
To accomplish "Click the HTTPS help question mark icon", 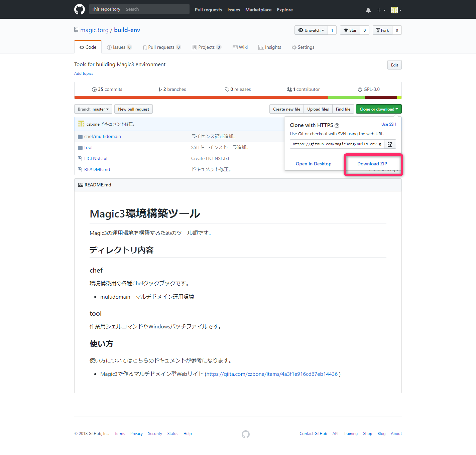I will pyautogui.click(x=337, y=126).
